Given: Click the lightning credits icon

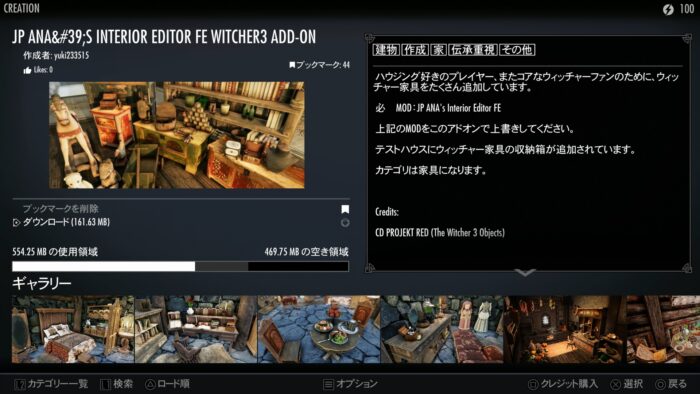Looking at the screenshot, I should pos(668,9).
